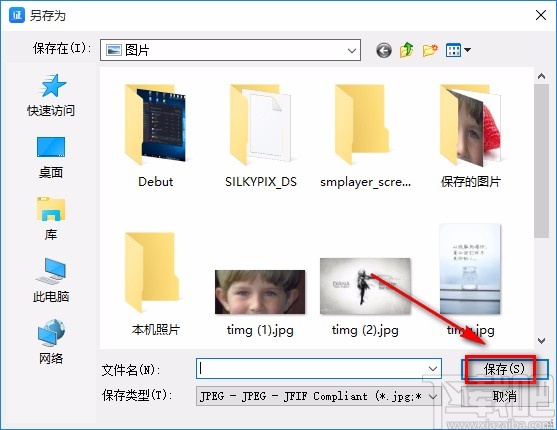Select Libraries (库) in sidebar
This screenshot has width=557, height=430.
51,219
